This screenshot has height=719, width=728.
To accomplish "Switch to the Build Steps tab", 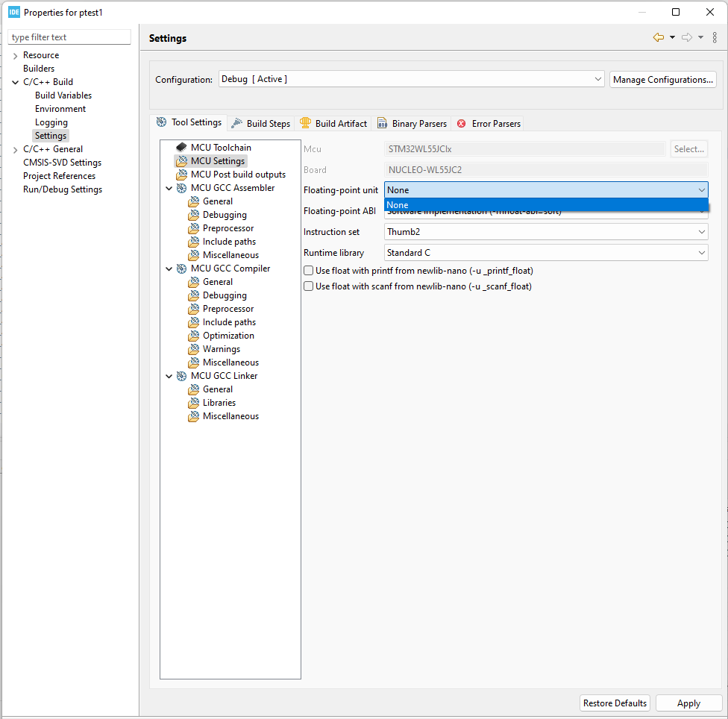I will (261, 124).
